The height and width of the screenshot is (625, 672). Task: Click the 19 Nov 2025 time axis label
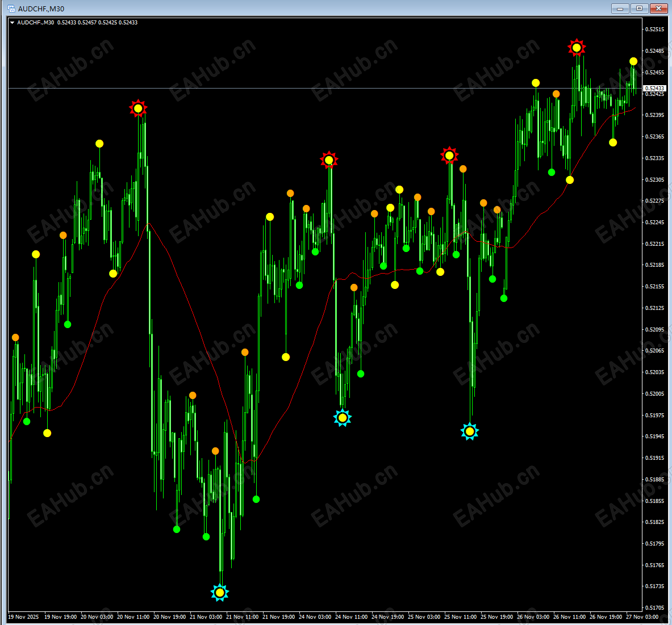23,617
